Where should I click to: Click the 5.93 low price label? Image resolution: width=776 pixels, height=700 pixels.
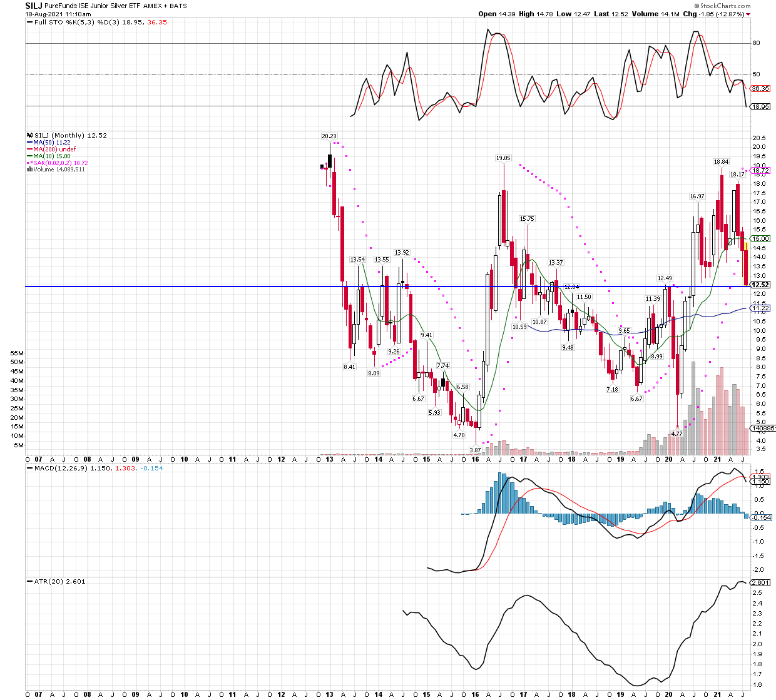click(x=434, y=412)
